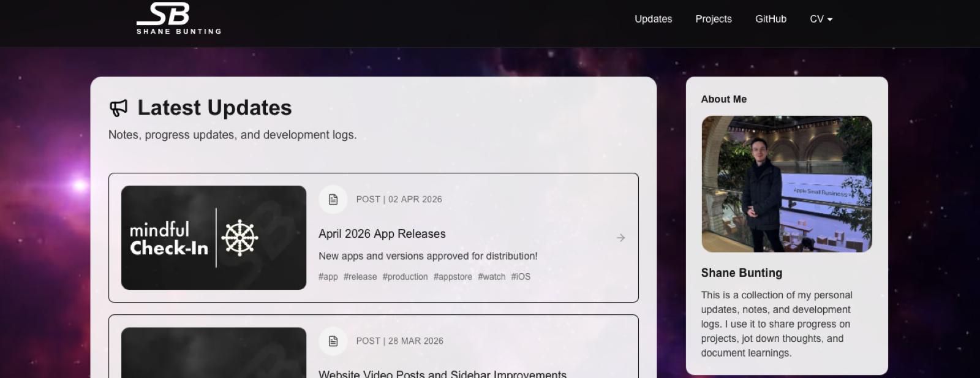
Task: Select the #release tag
Action: pyautogui.click(x=360, y=277)
